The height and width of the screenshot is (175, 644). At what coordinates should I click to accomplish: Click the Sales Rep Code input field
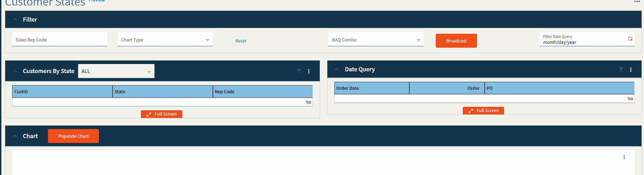[x=59, y=40]
